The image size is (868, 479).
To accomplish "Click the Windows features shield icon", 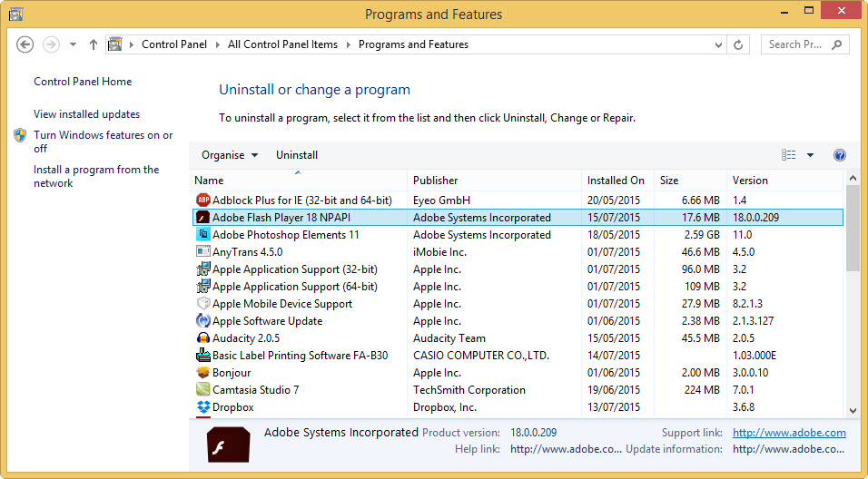I will coord(20,135).
